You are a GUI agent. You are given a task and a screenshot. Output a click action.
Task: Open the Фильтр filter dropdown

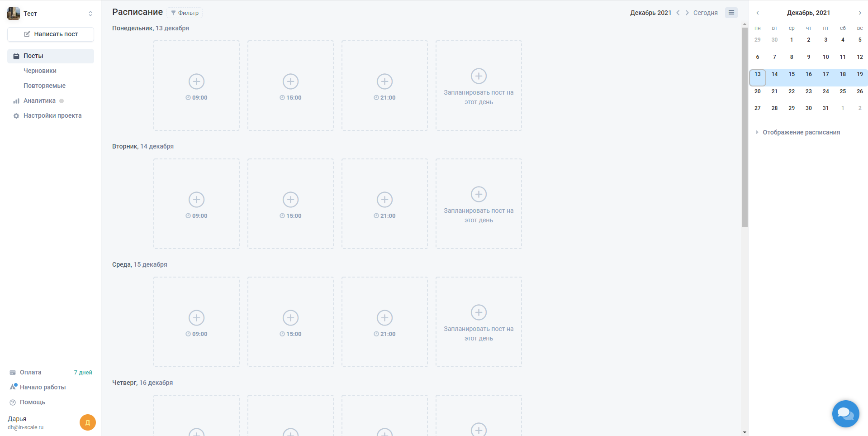pos(185,13)
